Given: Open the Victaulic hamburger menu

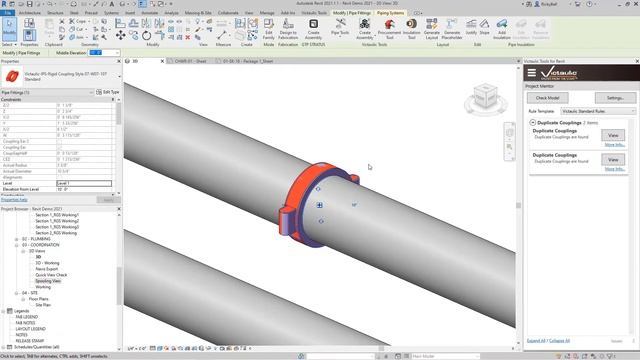Looking at the screenshot, I should (x=531, y=73).
